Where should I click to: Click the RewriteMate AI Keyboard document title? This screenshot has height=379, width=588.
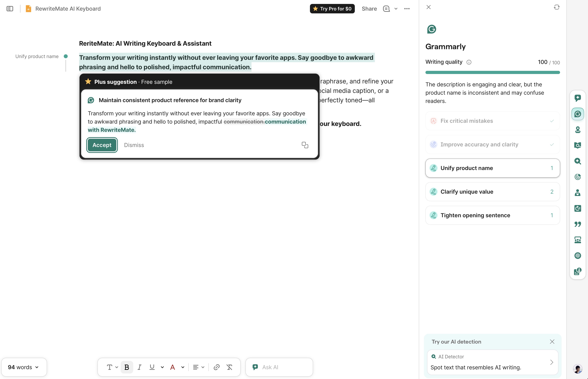coord(68,9)
